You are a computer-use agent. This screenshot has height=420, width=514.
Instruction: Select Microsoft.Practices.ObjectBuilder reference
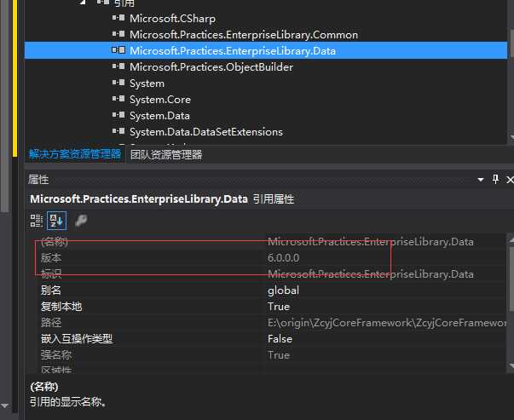(x=211, y=67)
